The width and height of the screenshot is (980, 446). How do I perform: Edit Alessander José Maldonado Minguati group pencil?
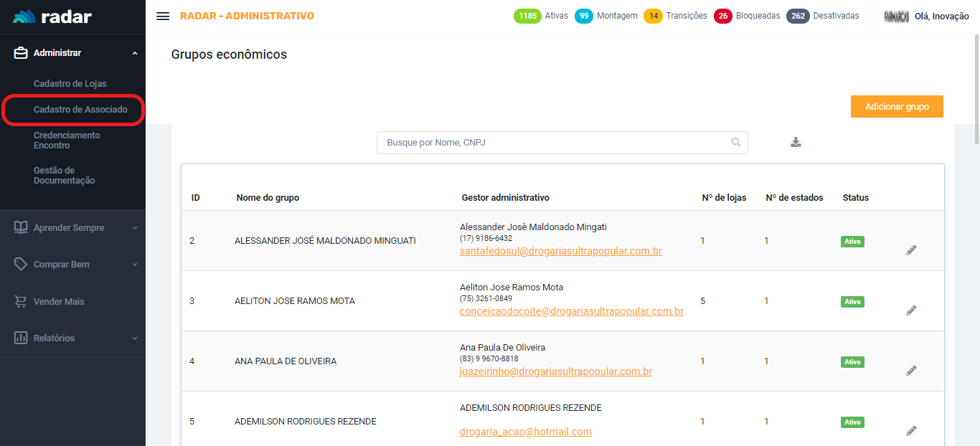[911, 250]
